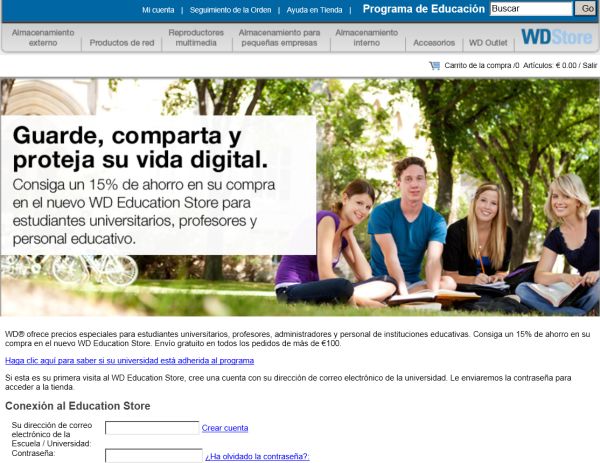Screen dimensions: 600x463
Task: Open WD Outlet menu
Action: click(488, 43)
